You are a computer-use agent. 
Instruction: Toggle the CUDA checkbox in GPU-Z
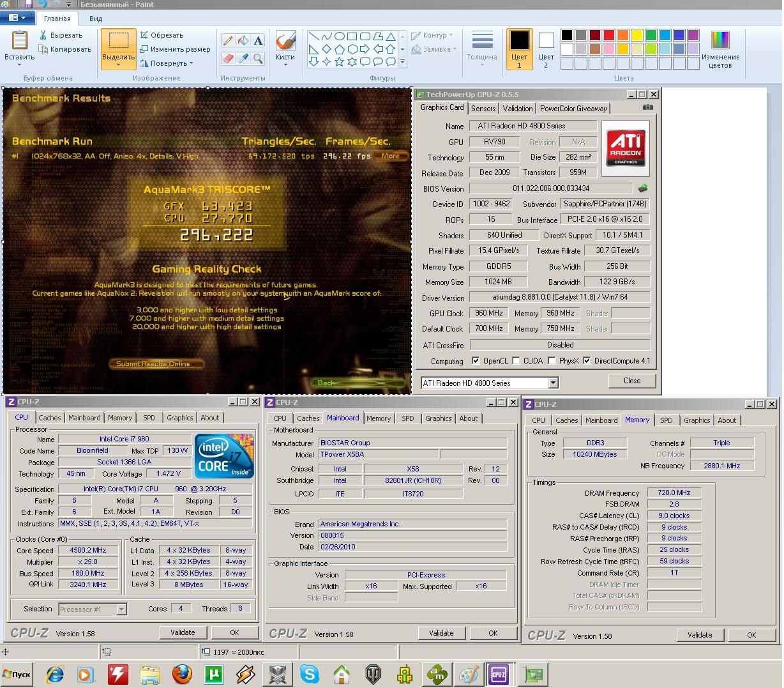[x=516, y=361]
